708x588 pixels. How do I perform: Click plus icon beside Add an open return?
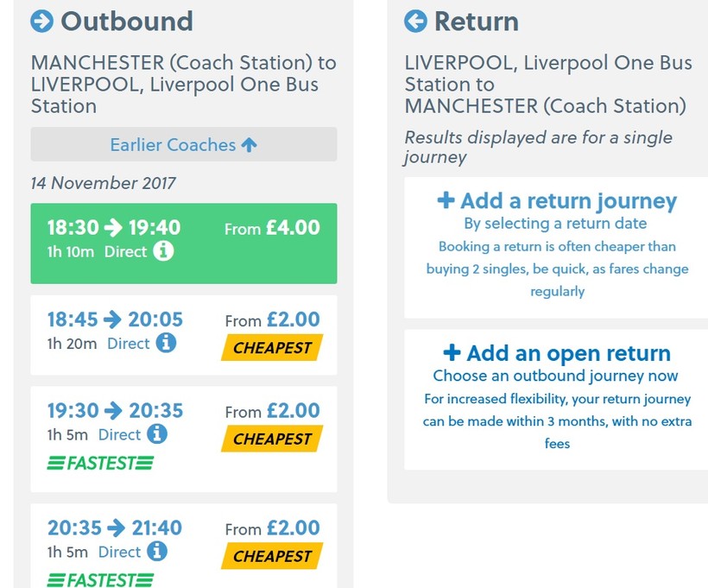point(452,352)
